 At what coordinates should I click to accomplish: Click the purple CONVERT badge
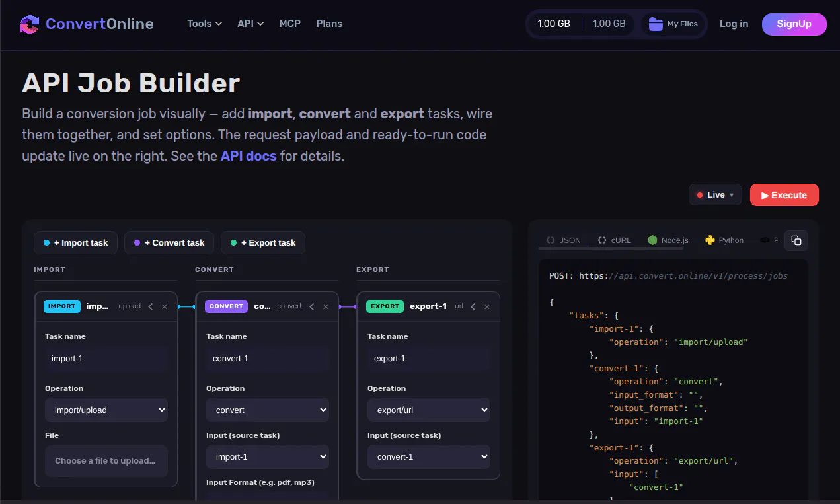226,306
